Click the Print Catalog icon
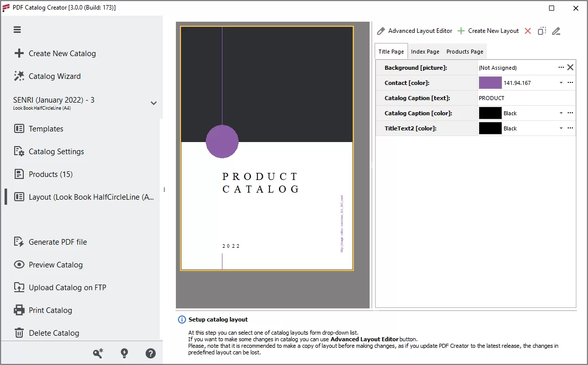The image size is (588, 365). pyautogui.click(x=19, y=310)
